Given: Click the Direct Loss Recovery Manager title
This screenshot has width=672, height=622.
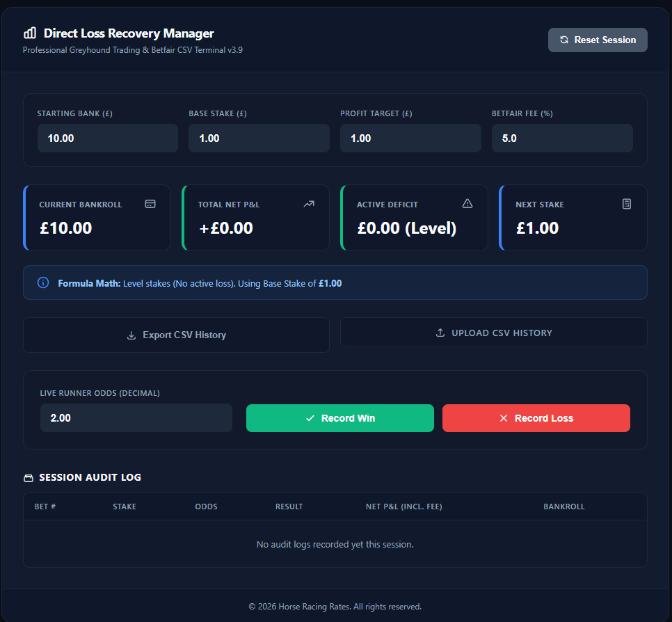Looking at the screenshot, I should tap(129, 33).
